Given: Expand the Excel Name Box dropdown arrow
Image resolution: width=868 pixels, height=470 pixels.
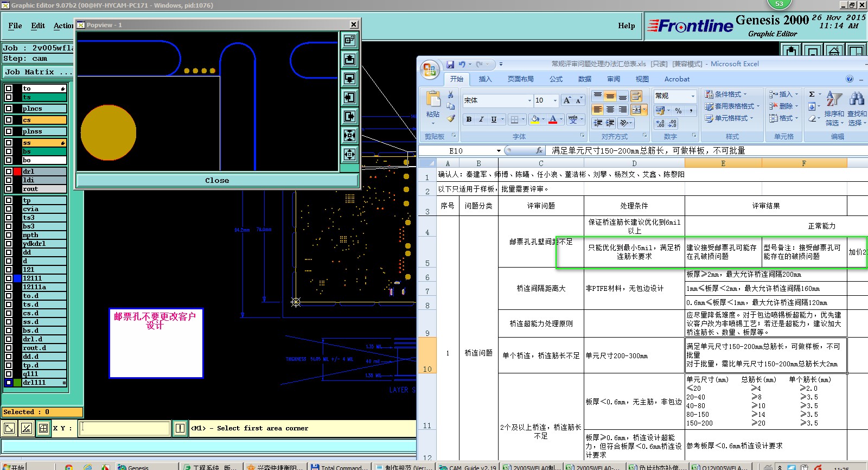Looking at the screenshot, I should [499, 151].
